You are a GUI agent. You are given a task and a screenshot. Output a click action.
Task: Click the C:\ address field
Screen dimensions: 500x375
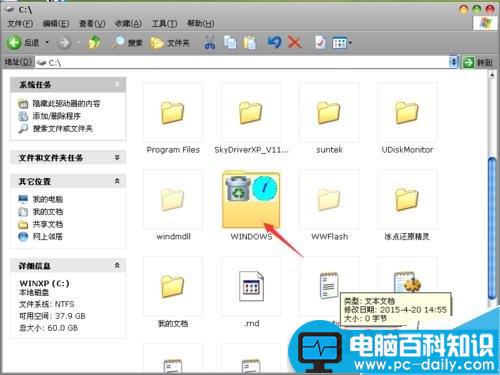(x=242, y=62)
